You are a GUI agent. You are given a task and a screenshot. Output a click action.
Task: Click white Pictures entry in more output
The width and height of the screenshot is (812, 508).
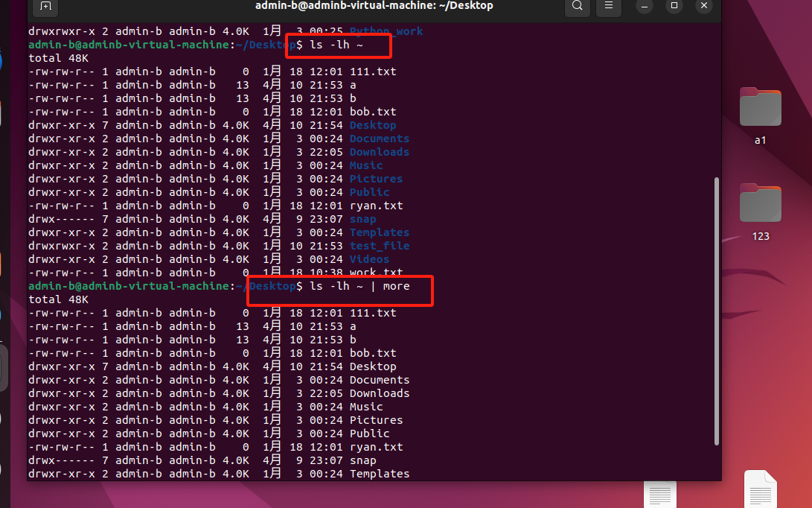pyautogui.click(x=376, y=420)
